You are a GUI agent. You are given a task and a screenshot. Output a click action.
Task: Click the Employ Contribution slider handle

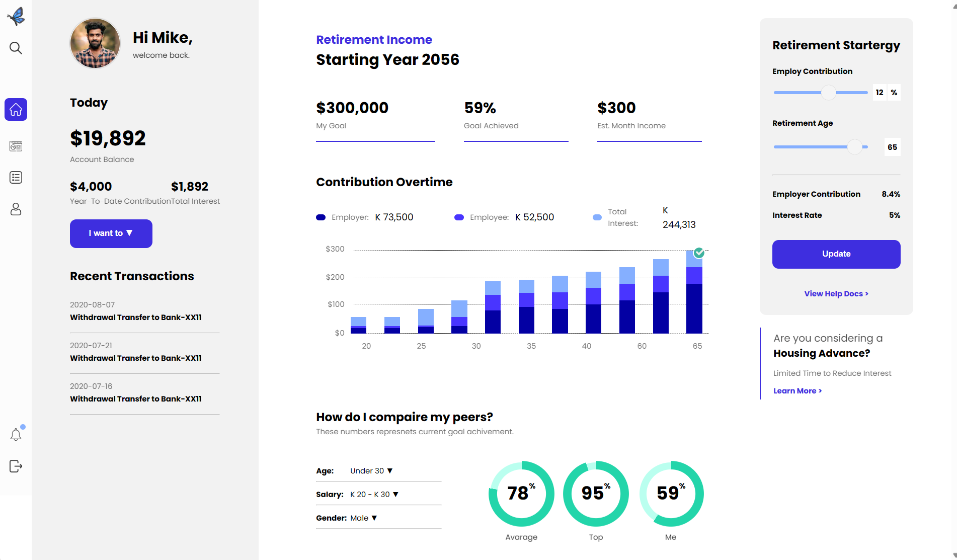click(828, 93)
